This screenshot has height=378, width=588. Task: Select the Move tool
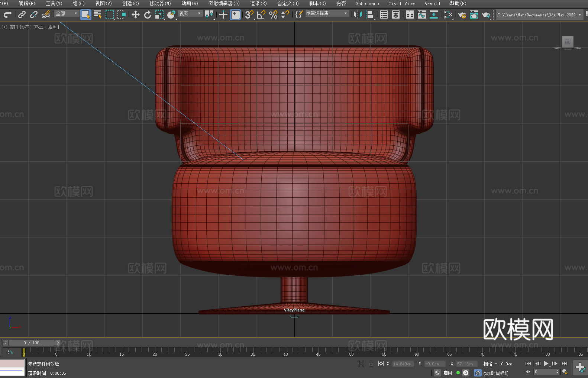point(136,14)
